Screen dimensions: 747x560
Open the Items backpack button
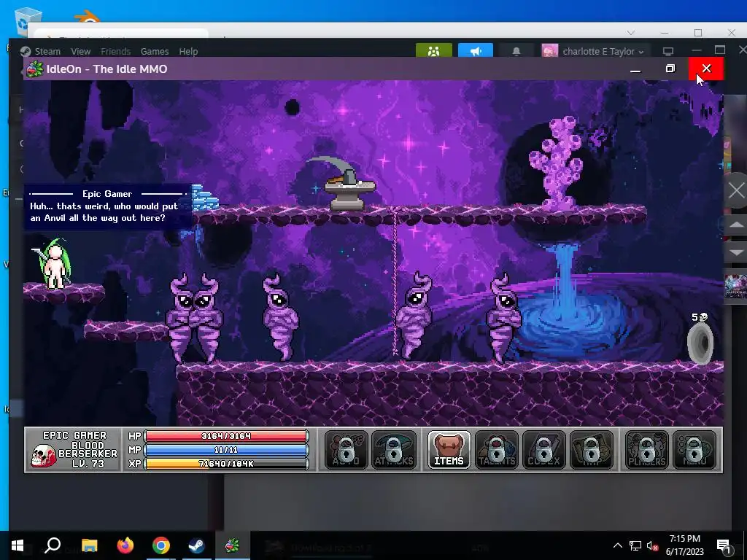pyautogui.click(x=449, y=450)
